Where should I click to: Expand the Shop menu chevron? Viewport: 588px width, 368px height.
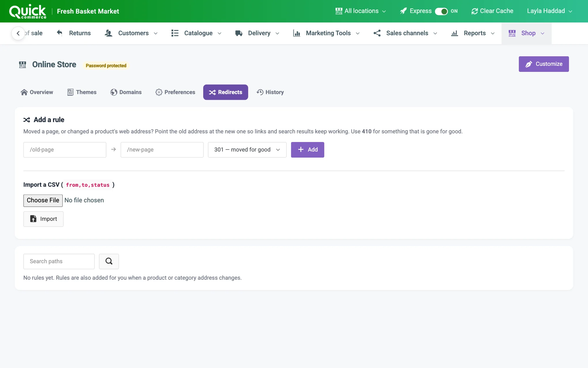[x=542, y=33]
